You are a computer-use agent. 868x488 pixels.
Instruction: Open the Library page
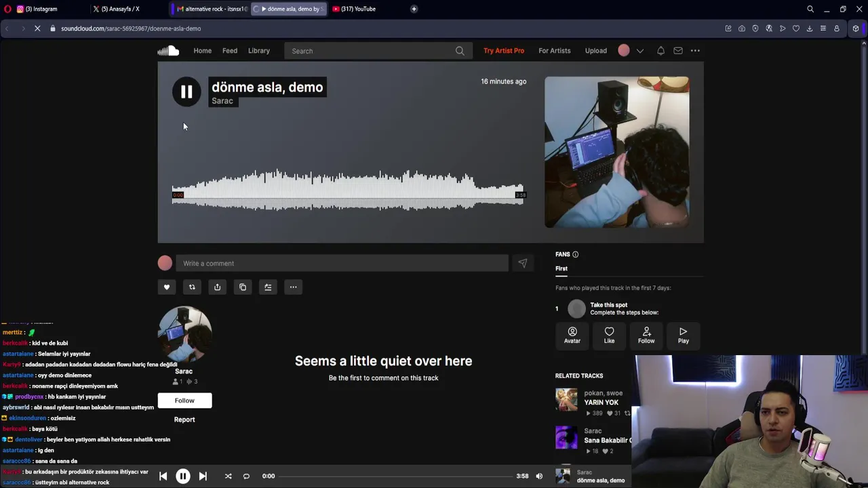259,51
